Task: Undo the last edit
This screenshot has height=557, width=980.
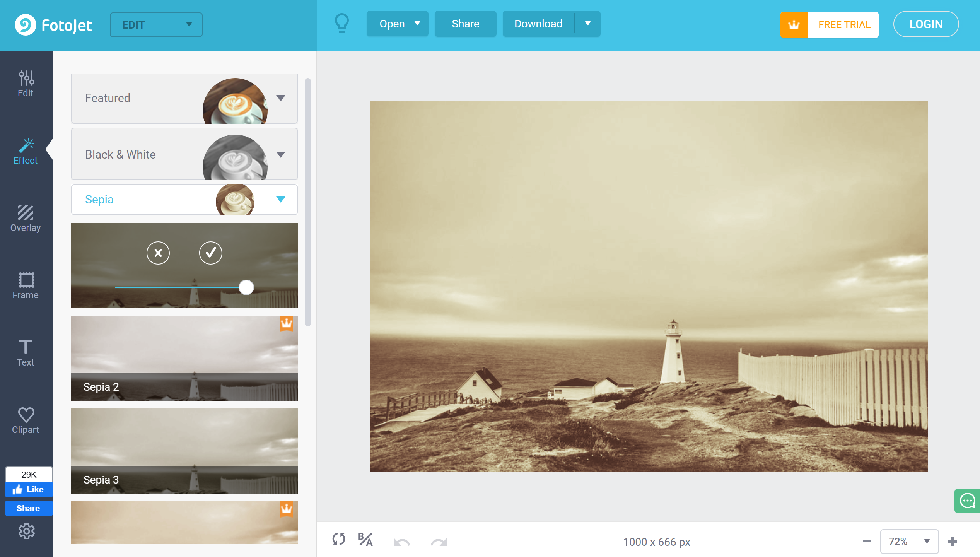Action: [x=402, y=541]
